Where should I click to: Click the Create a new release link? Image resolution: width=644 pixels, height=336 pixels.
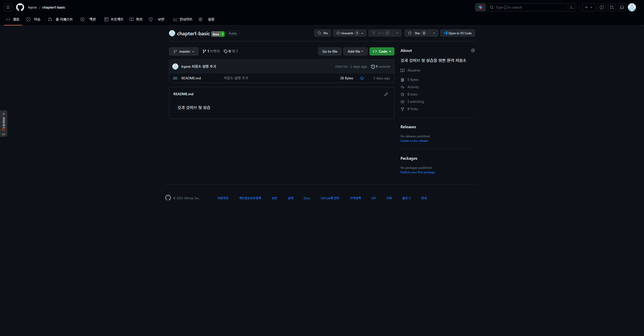coord(414,141)
